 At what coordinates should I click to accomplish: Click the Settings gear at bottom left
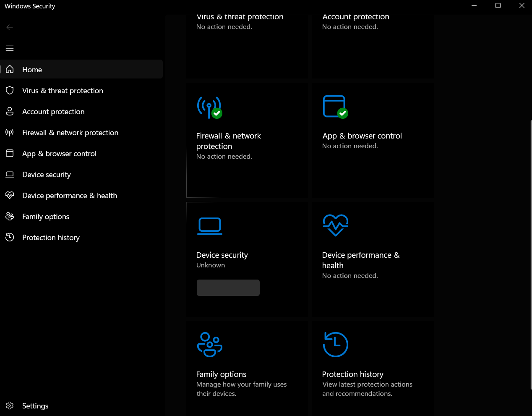click(x=9, y=406)
